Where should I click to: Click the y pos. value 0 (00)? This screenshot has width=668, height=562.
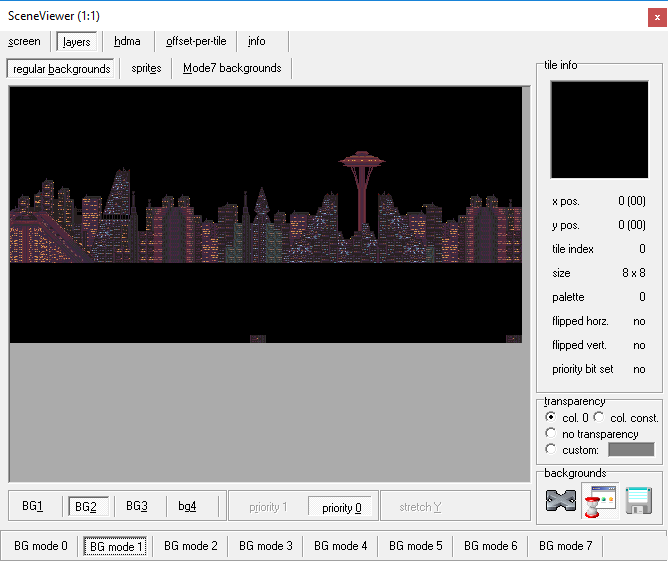coord(632,225)
